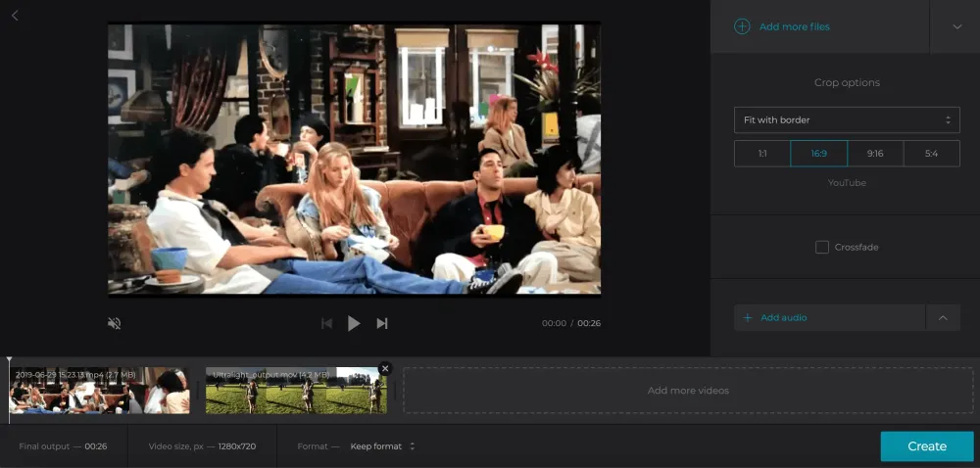Click the back arrow icon
980x468 pixels.
[15, 16]
